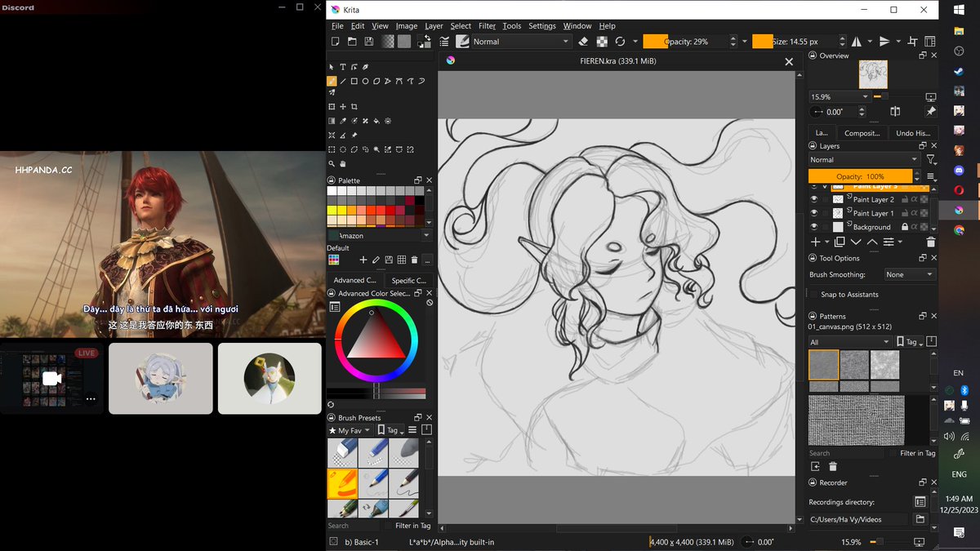Select the Fill bucket tool
Image resolution: width=980 pixels, height=551 pixels.
pos(376,121)
